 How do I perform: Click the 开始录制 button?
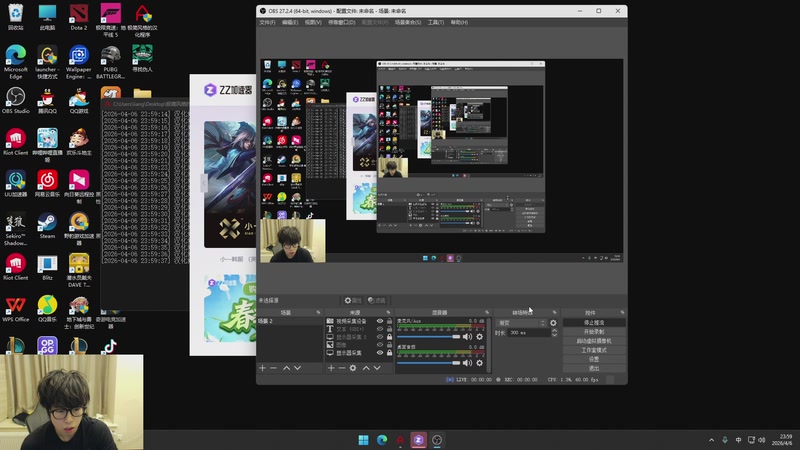click(594, 332)
